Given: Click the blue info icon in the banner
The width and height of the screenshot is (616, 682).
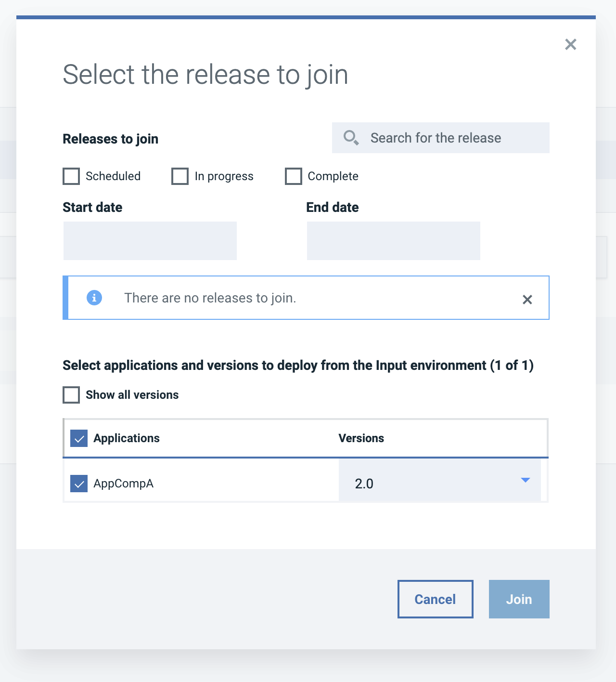Looking at the screenshot, I should click(95, 298).
